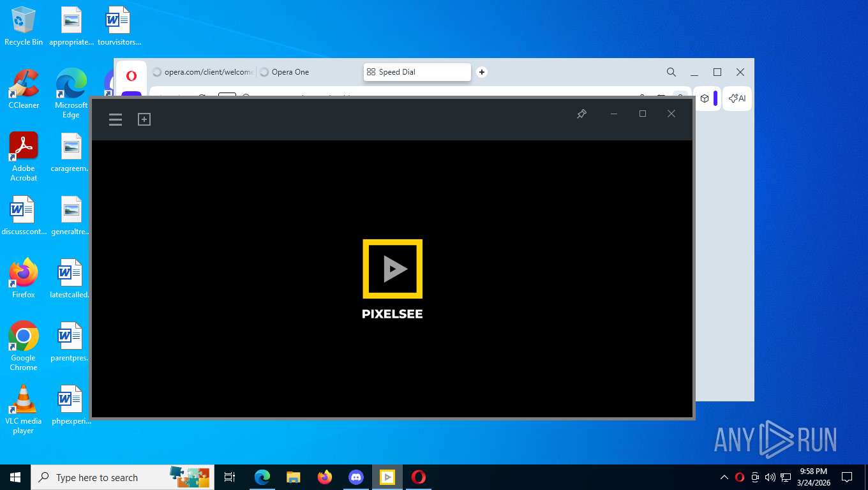Select the phpexperi Word document icon

pyautogui.click(x=71, y=405)
